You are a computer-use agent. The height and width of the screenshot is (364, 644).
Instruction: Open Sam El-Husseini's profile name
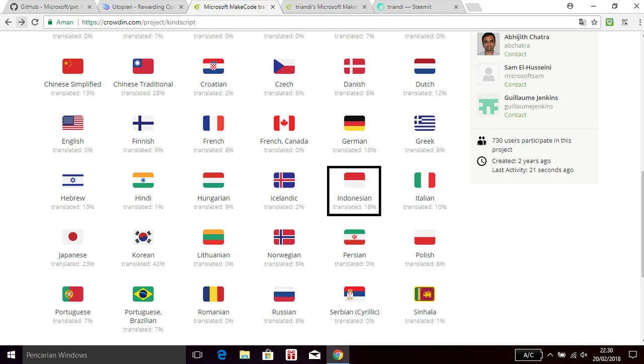coord(528,67)
